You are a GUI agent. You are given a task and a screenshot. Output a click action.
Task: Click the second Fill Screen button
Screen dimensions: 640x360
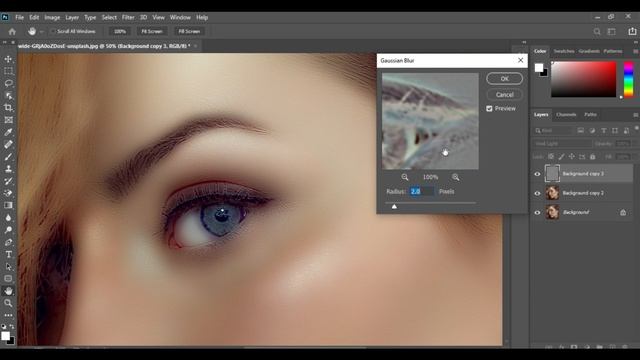tap(189, 31)
